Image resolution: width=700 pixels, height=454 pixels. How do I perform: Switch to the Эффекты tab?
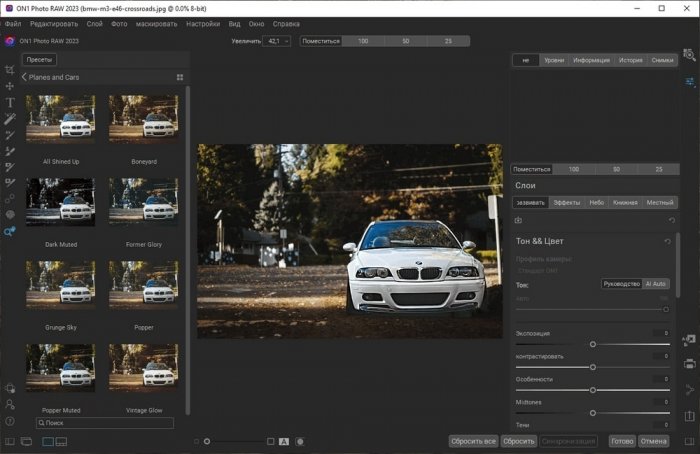click(x=567, y=203)
